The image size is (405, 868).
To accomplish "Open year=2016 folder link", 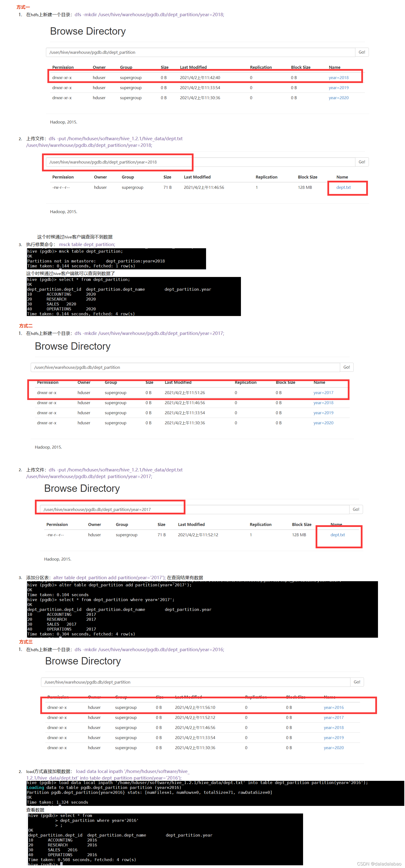I will coord(334,707).
